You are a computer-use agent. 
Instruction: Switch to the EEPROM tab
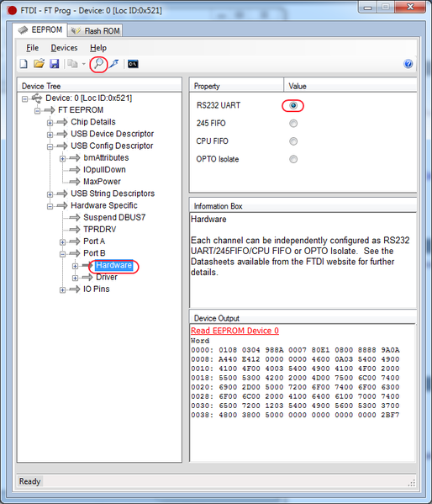40,30
